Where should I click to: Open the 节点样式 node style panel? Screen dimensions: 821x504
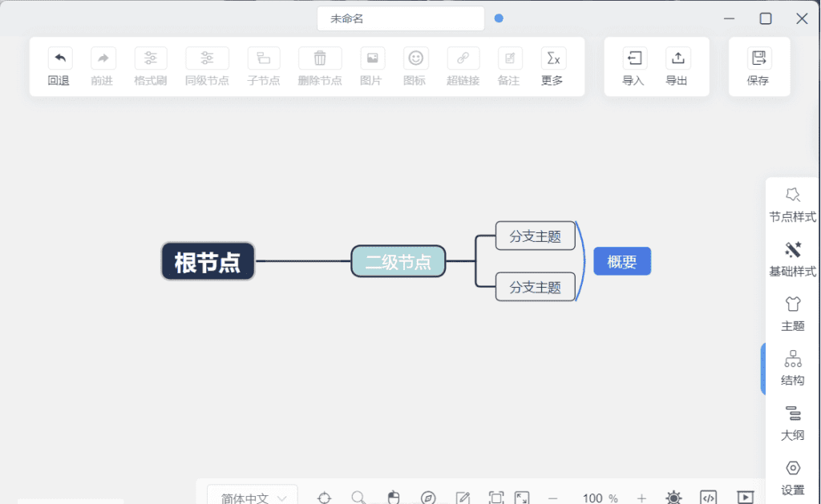(x=792, y=204)
